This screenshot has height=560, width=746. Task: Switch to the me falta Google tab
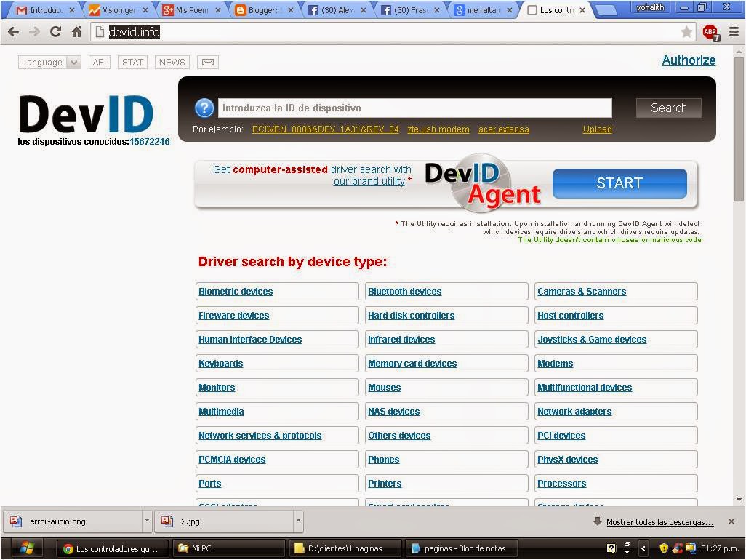pos(483,10)
